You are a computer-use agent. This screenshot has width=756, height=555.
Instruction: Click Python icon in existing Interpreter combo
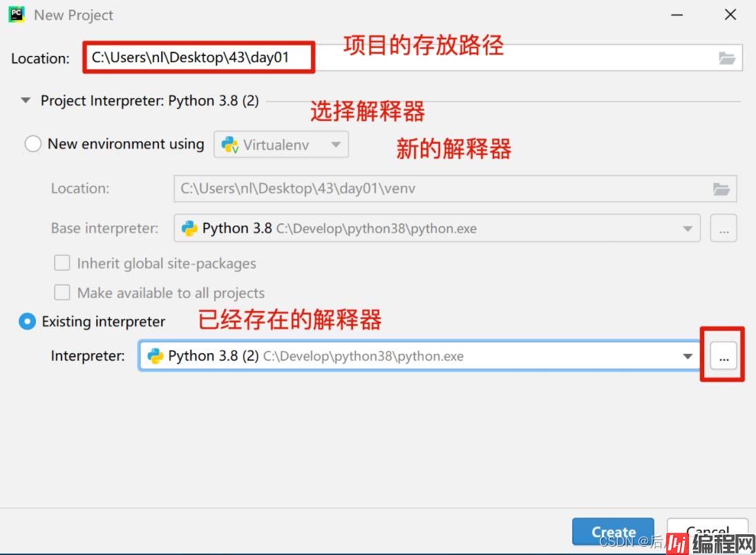pos(155,356)
